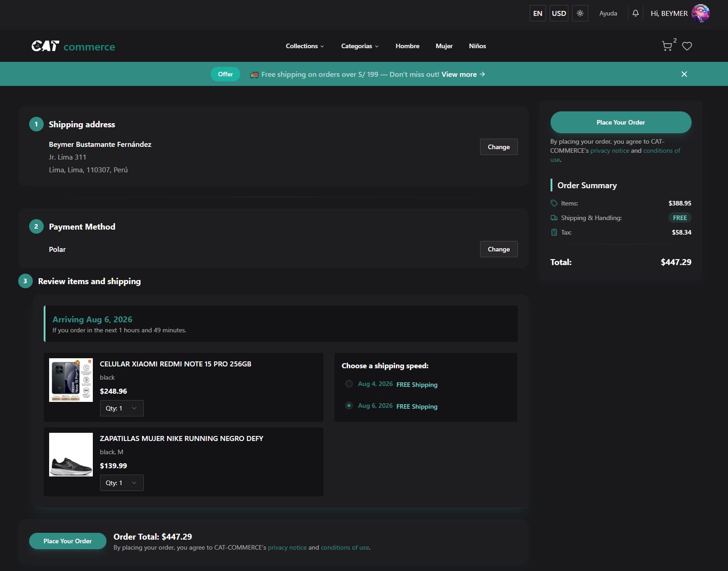Open privacy notice link in sidebar
This screenshot has height=571, width=728.
click(610, 150)
